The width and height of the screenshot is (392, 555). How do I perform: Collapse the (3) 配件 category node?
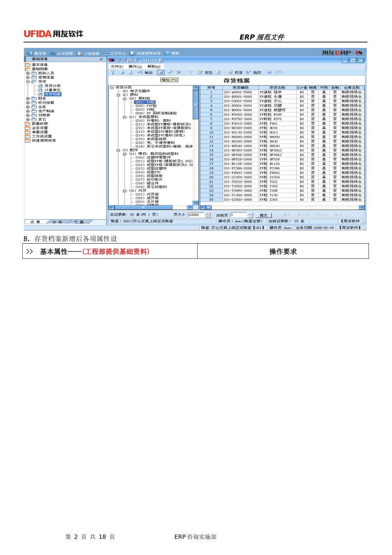[x=118, y=150]
